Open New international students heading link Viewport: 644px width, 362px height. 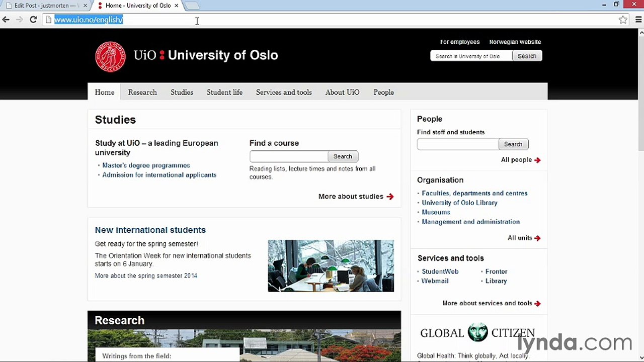[x=150, y=230]
